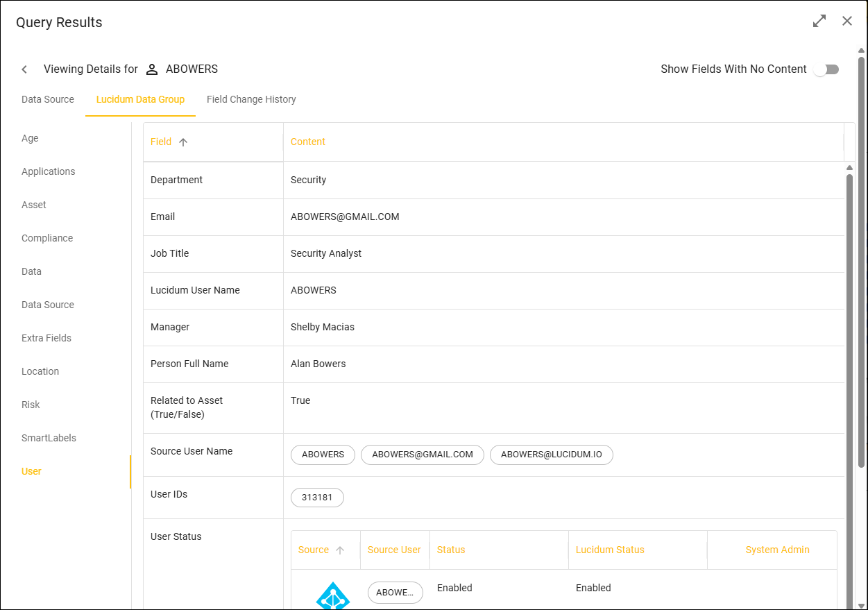This screenshot has width=868, height=610.
Task: Click the Lucidum User Name field label
Action: (x=195, y=290)
